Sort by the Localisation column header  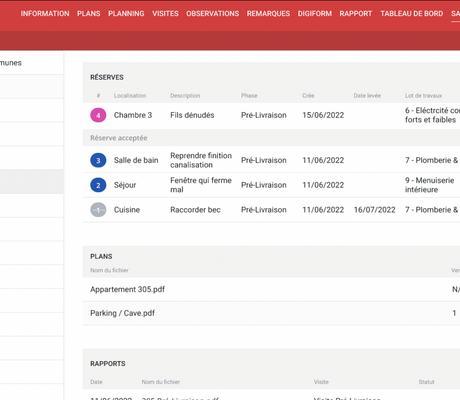[x=130, y=96]
